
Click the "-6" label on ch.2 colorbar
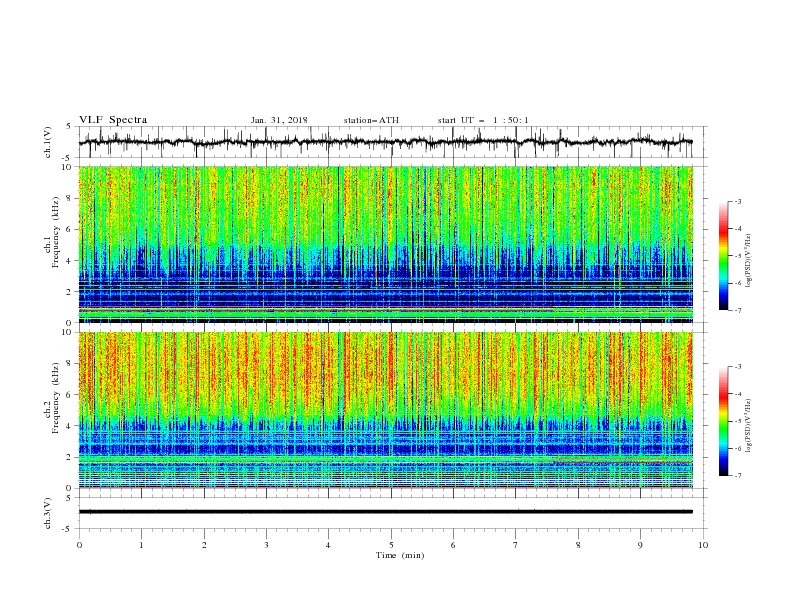point(738,448)
